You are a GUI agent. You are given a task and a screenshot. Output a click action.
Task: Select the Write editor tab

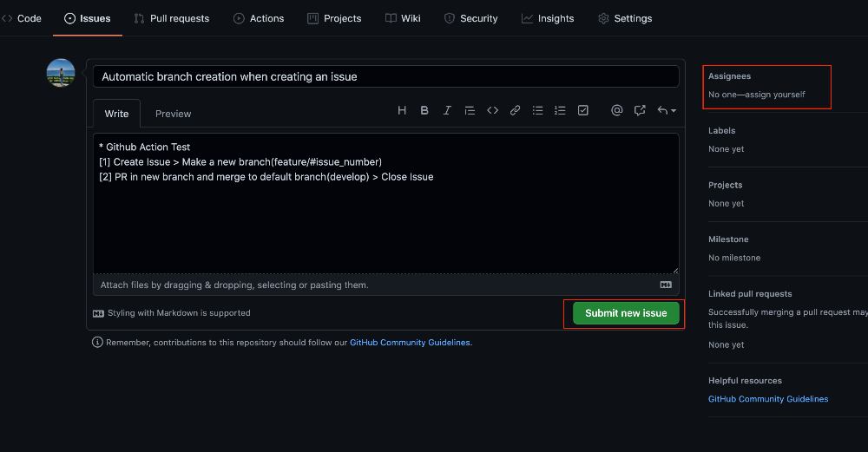117,114
